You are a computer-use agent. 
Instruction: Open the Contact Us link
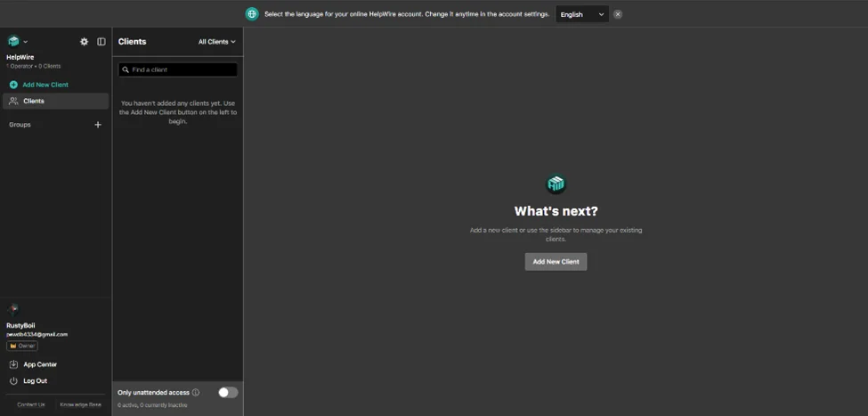click(30, 404)
